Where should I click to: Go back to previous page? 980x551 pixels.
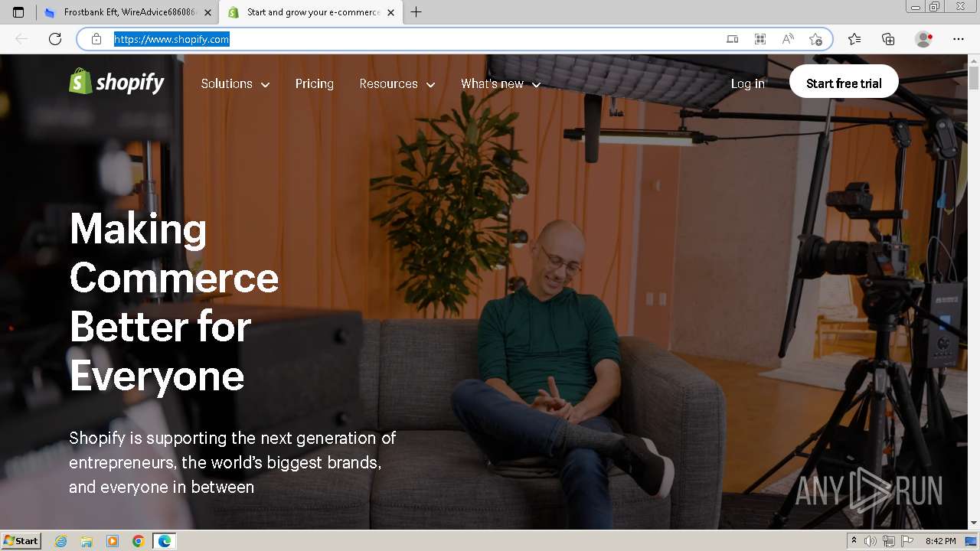(x=21, y=39)
